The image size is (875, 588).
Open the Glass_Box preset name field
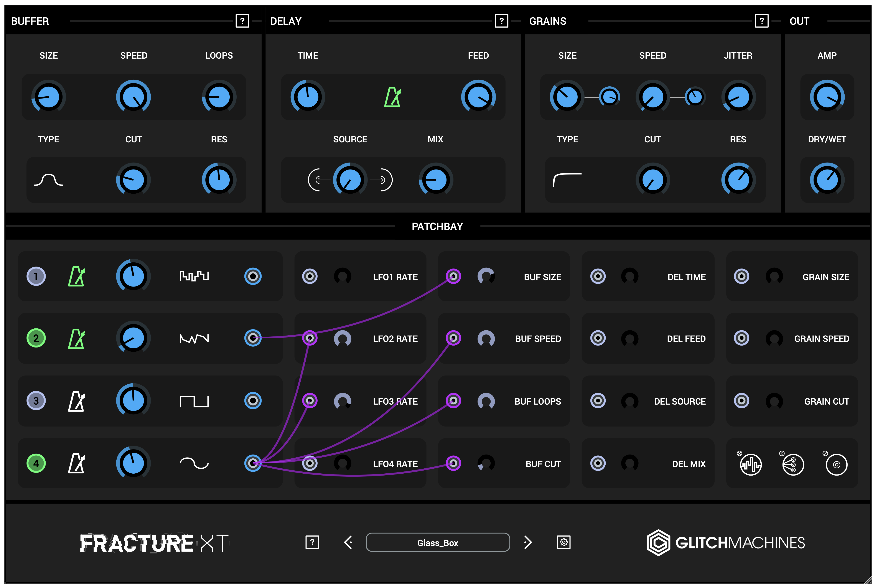click(438, 542)
